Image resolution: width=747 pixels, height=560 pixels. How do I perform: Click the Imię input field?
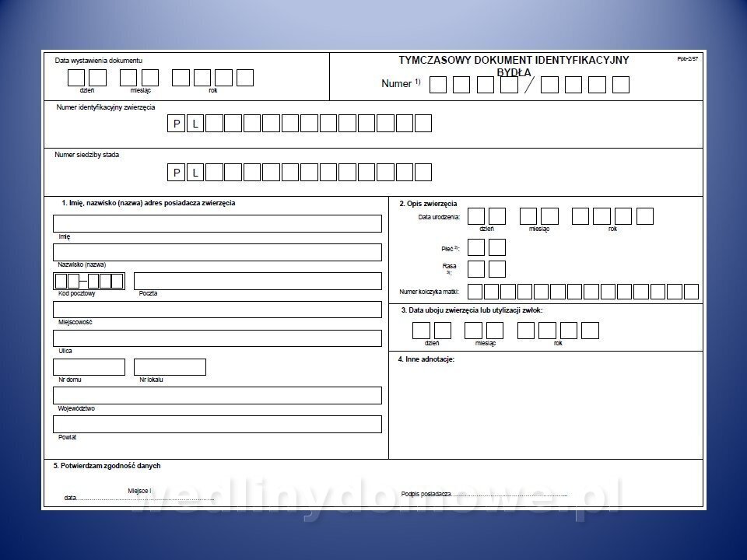[x=217, y=223]
